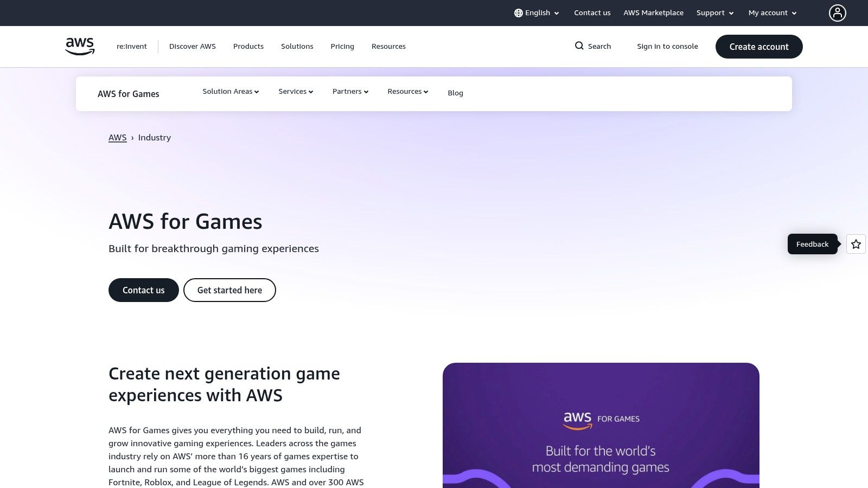Click Sign in to console
Image resolution: width=868 pixels, height=488 pixels.
point(667,46)
